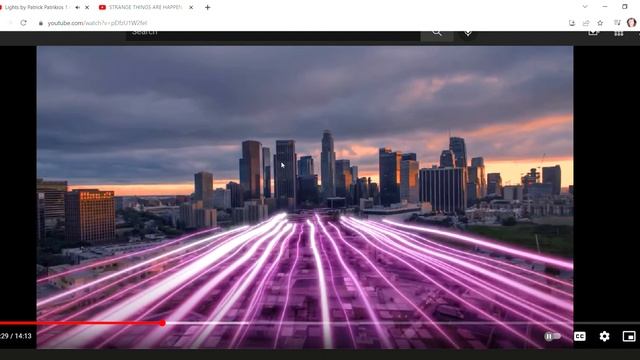Open the YouTube apps grid

(618, 33)
